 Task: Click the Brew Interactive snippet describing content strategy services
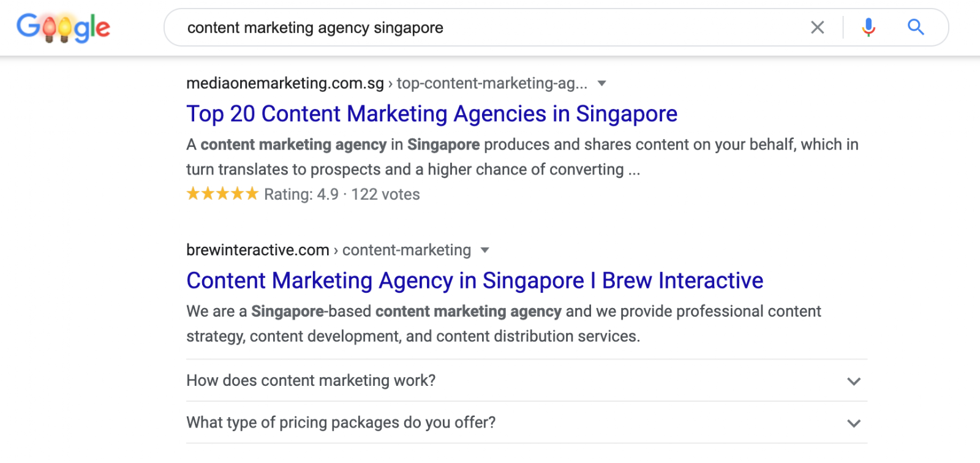503,324
